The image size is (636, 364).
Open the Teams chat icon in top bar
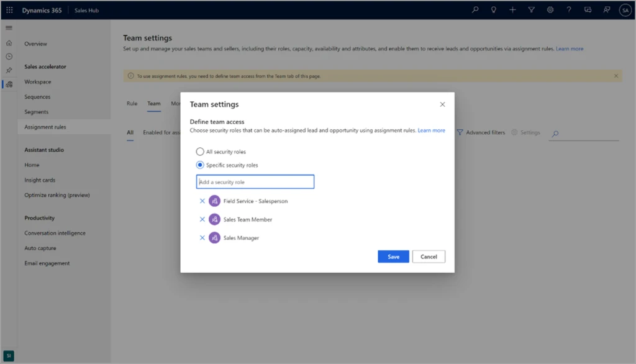[x=588, y=10]
